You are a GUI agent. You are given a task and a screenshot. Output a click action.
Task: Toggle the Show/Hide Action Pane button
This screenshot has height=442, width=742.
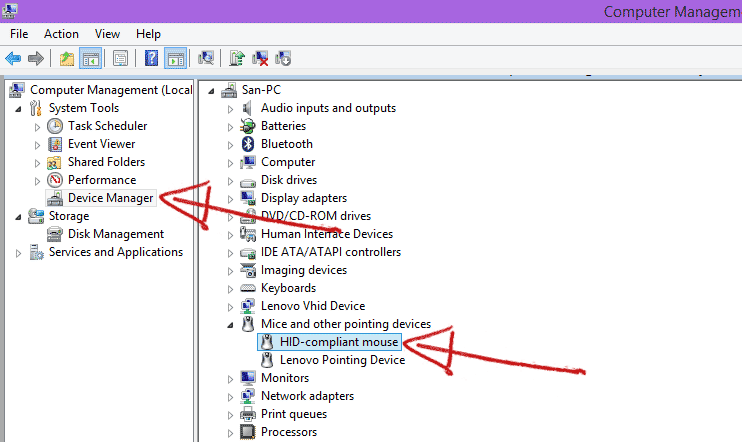[x=176, y=59]
